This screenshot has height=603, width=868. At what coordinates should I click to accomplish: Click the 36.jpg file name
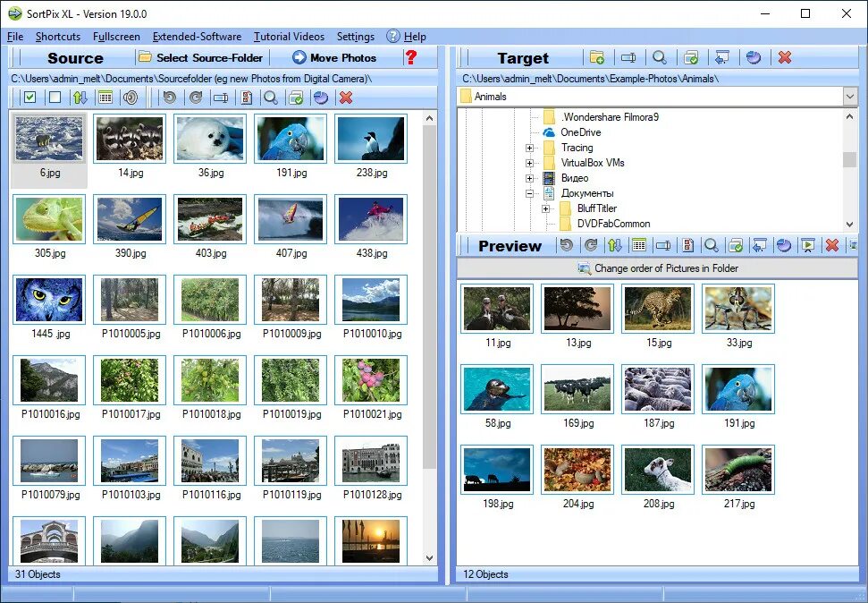211,173
